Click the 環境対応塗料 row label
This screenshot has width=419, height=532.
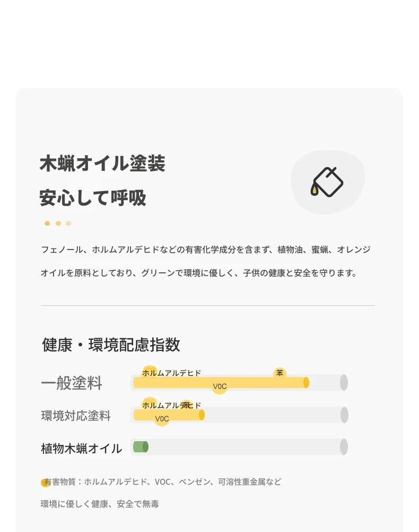76,416
